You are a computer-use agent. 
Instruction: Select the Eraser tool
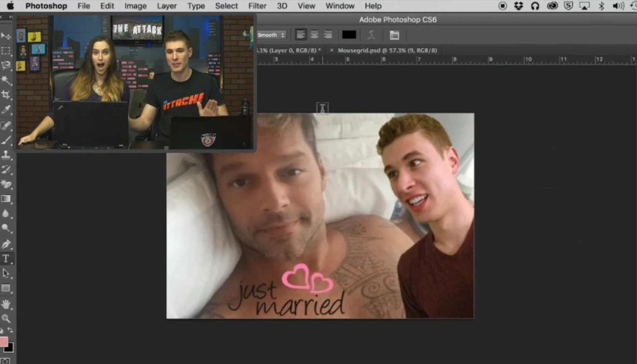[x=6, y=184]
